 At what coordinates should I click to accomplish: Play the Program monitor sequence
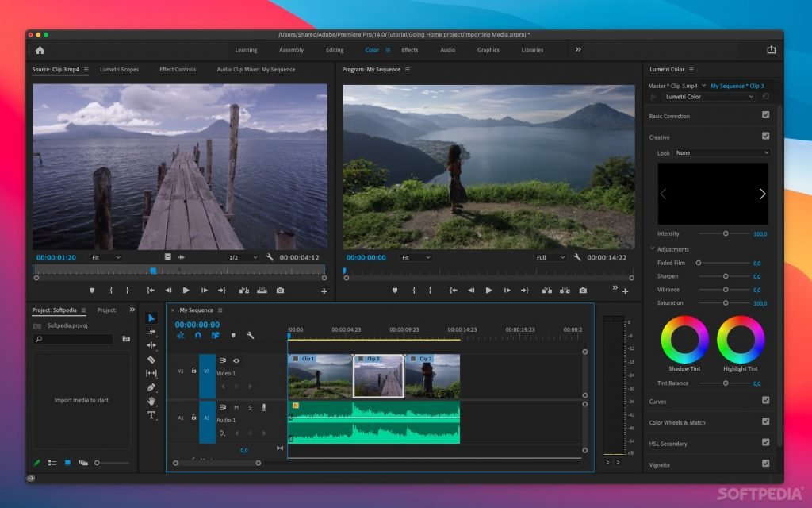[x=488, y=291]
